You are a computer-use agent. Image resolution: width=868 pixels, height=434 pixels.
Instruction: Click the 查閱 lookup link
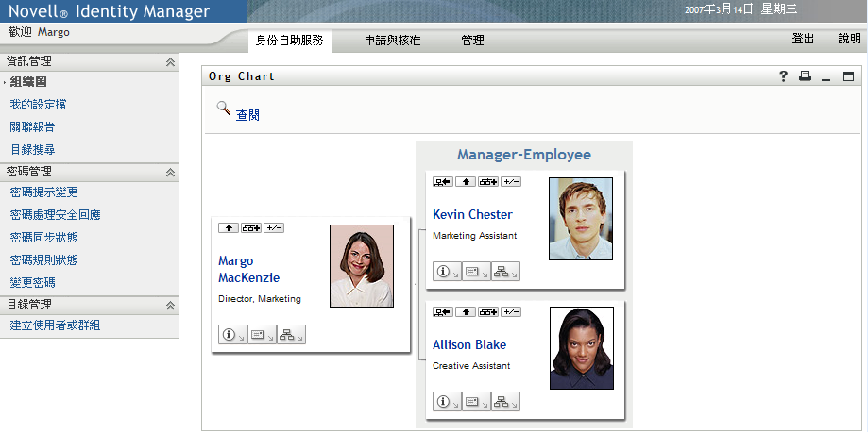coord(247,115)
